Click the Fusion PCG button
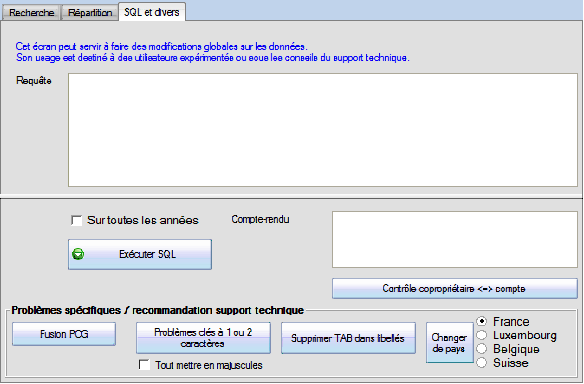Screen dimensions: 584x384 (x=64, y=334)
